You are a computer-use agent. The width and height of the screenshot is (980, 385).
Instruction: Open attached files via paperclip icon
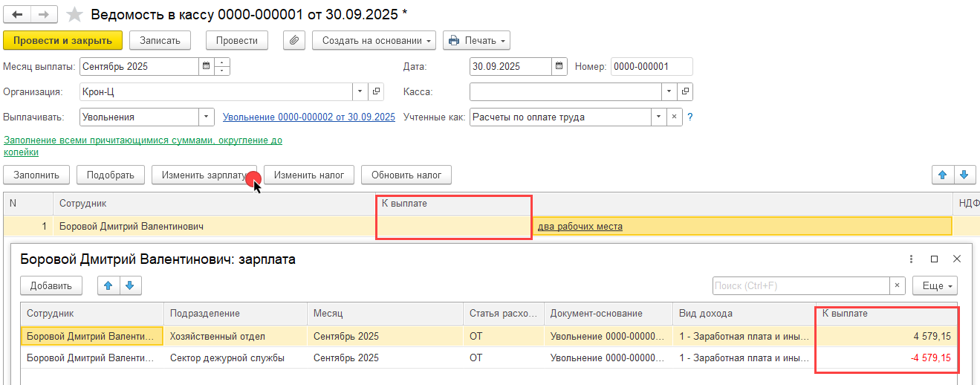point(295,40)
